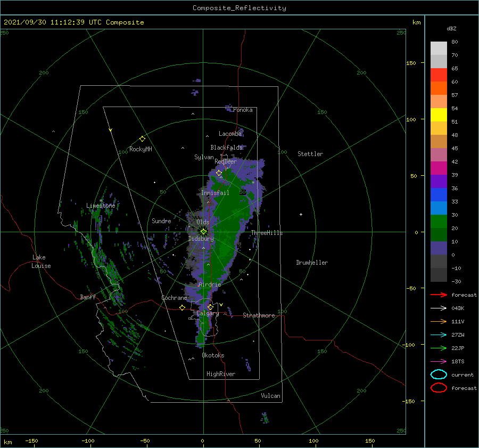The width and height of the screenshot is (479, 448).
Task: Click the ThreeHills city label
Action: 267,233
